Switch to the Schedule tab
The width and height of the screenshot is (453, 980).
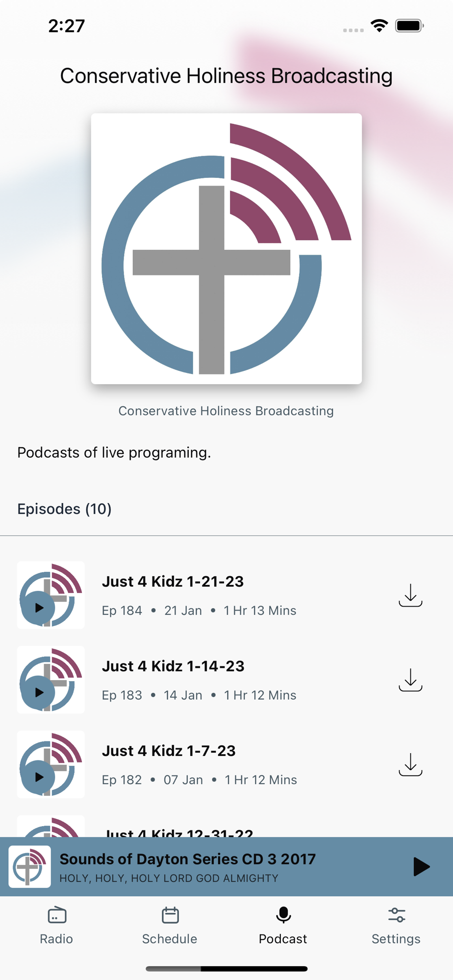click(x=170, y=926)
